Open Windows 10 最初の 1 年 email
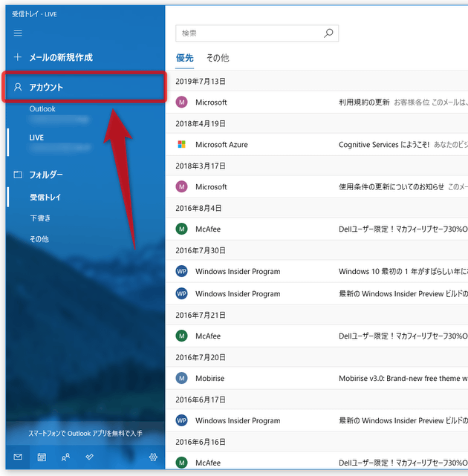Image resolution: width=468 pixels, height=476 pixels. (316, 271)
